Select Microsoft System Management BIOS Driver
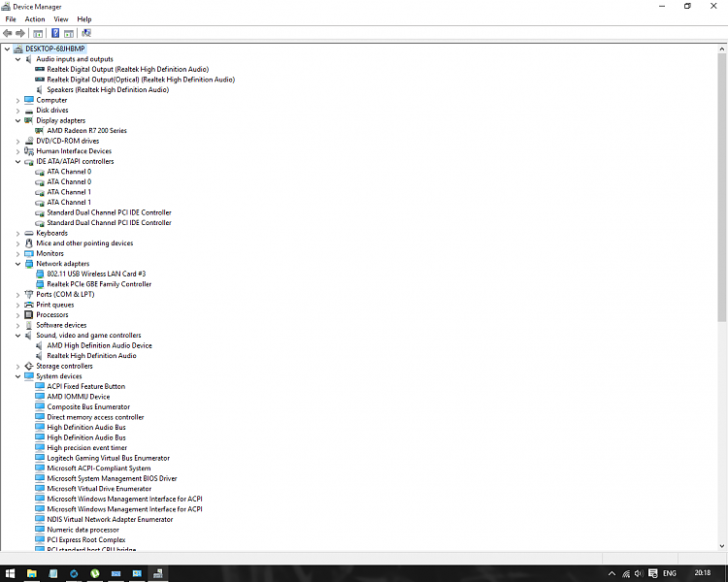 [112, 478]
